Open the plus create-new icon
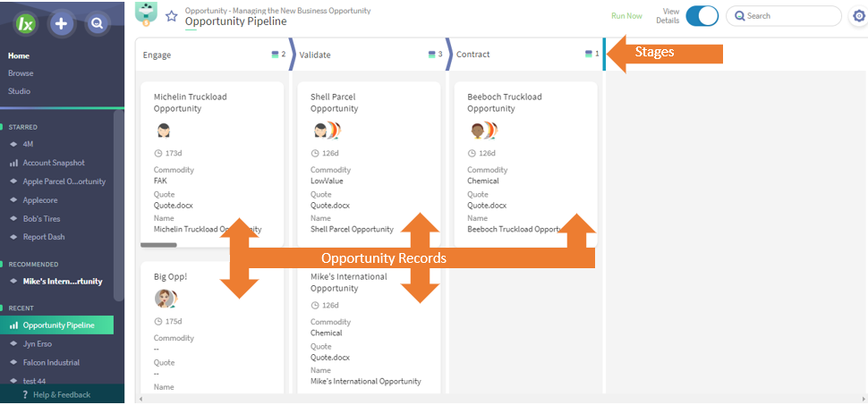 click(62, 23)
